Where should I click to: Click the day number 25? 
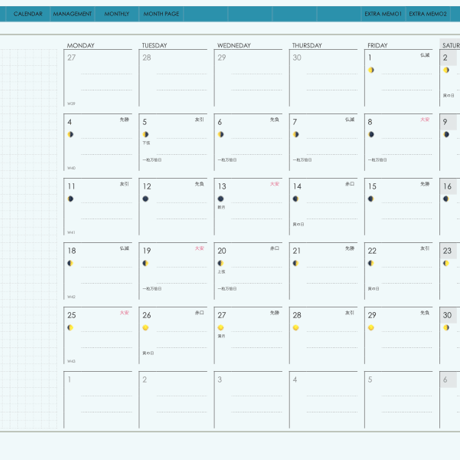(72, 315)
